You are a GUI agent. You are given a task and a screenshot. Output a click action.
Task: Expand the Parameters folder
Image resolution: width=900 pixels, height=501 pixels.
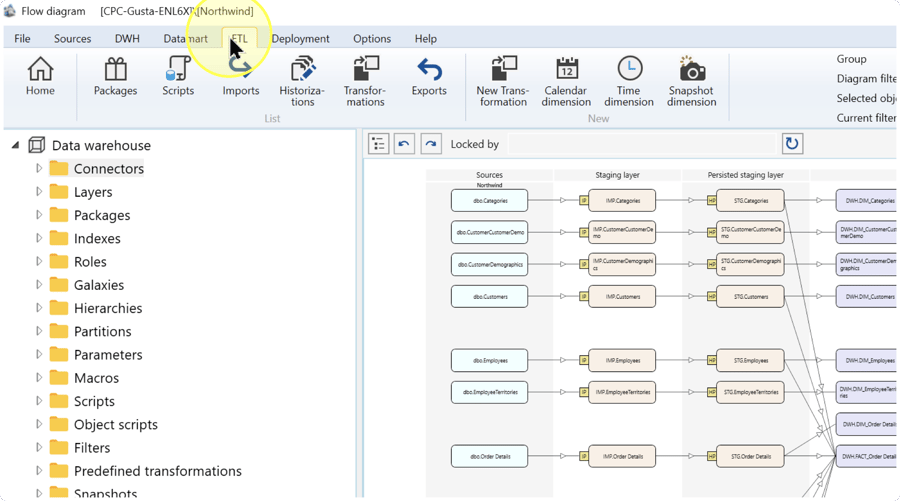(38, 354)
